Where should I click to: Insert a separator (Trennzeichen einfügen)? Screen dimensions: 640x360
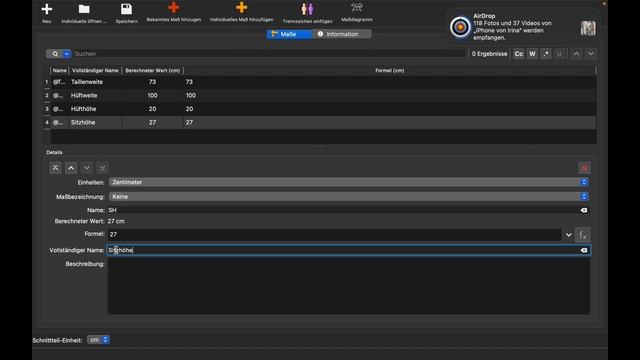coord(307,12)
